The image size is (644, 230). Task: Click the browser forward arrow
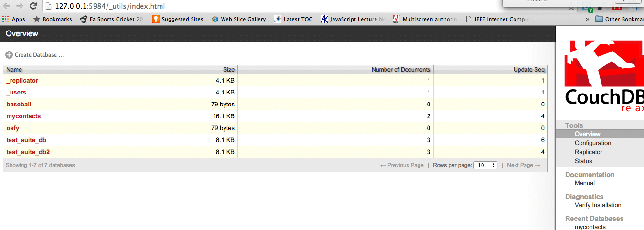click(x=19, y=6)
